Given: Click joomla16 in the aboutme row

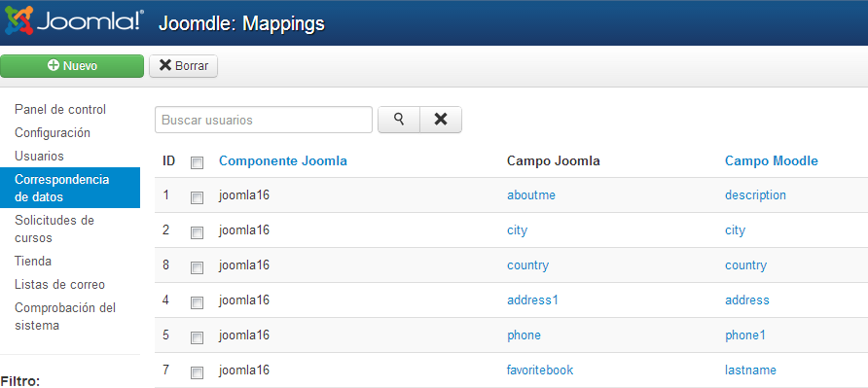Looking at the screenshot, I should [244, 194].
